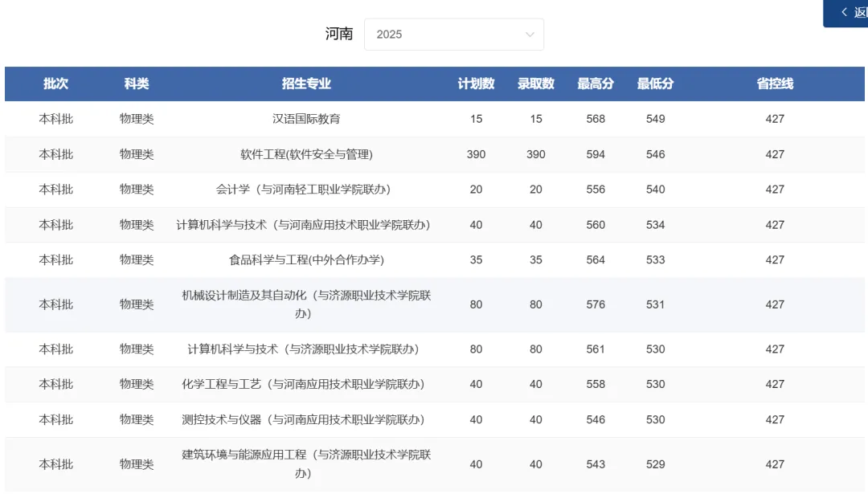This screenshot has width=868, height=494.
Task: Select 机械设计制造及其自动化 major cell
Action: (x=306, y=304)
